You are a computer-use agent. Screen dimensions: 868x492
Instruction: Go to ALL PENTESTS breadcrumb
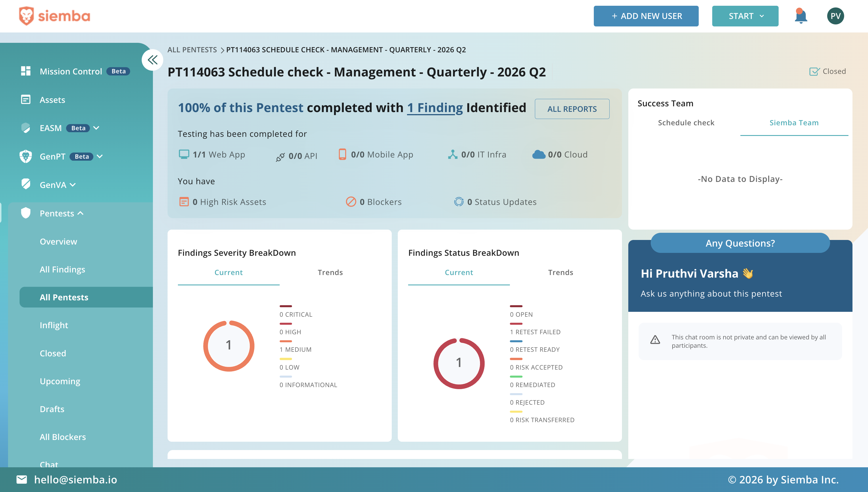tap(192, 50)
